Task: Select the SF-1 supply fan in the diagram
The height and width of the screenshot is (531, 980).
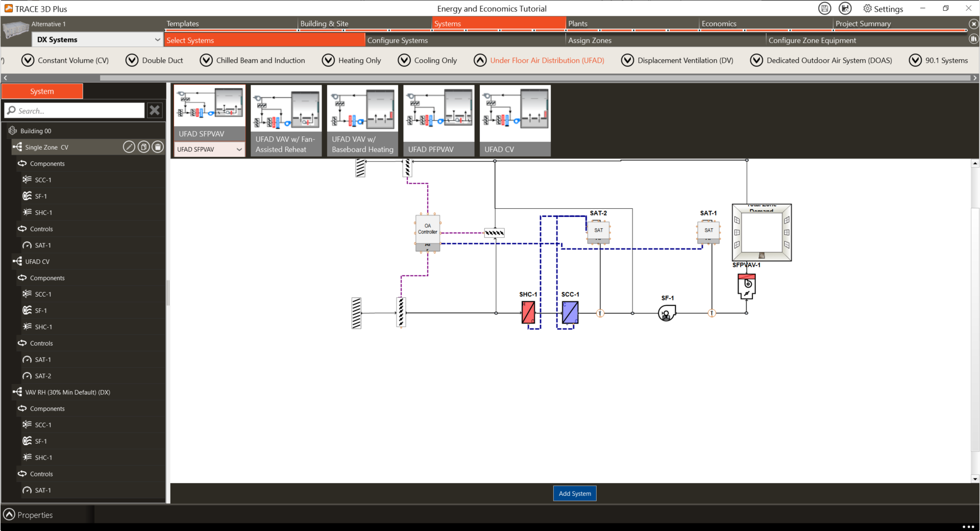Action: coord(666,312)
